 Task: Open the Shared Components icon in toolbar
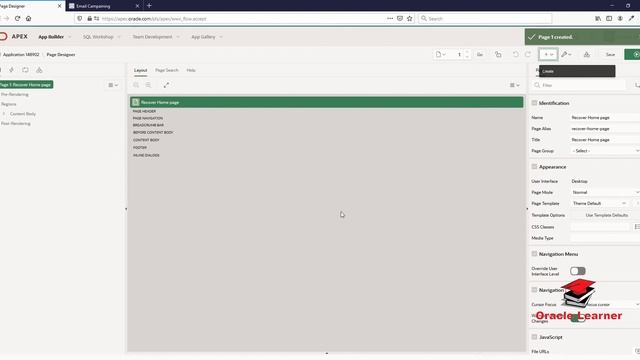pyautogui.click(x=587, y=54)
